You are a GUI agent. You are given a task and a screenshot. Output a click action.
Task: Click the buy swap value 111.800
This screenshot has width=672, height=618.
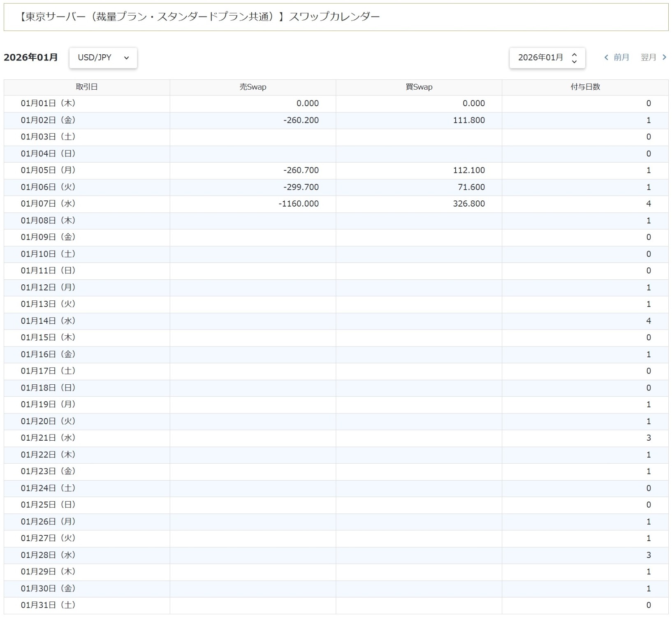(x=469, y=121)
